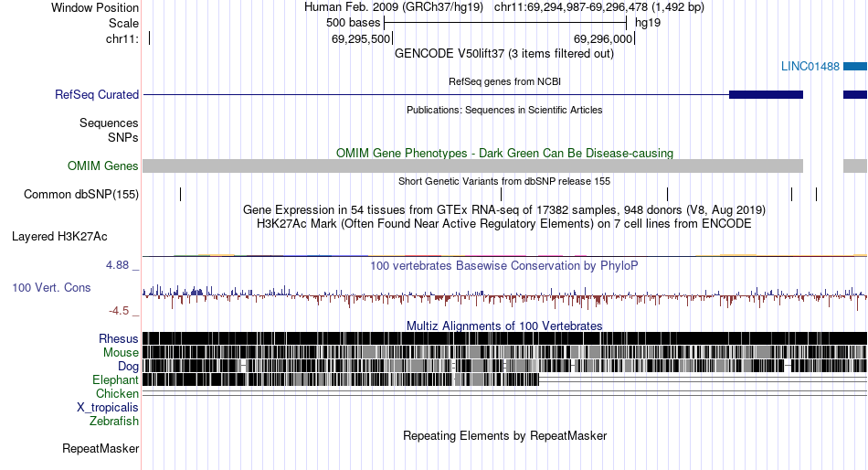Open the OMIM Genes track label
Viewport: 868px width, 470px height.
(102, 166)
